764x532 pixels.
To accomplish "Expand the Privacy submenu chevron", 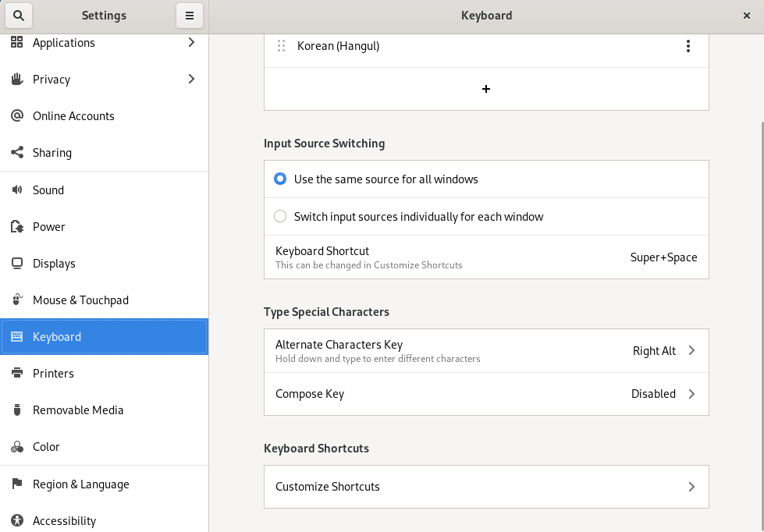I will click(x=191, y=79).
